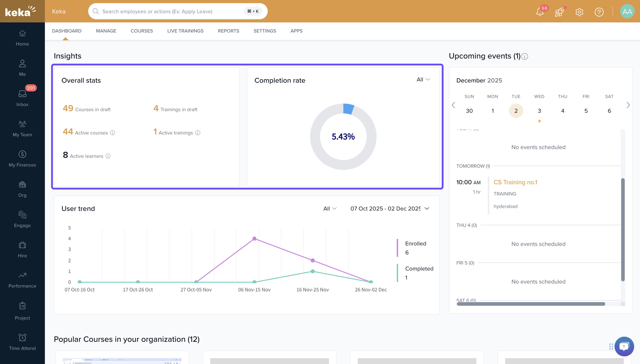Open the settings gear icon
Viewport: 640px width, 364px height.
(x=579, y=12)
